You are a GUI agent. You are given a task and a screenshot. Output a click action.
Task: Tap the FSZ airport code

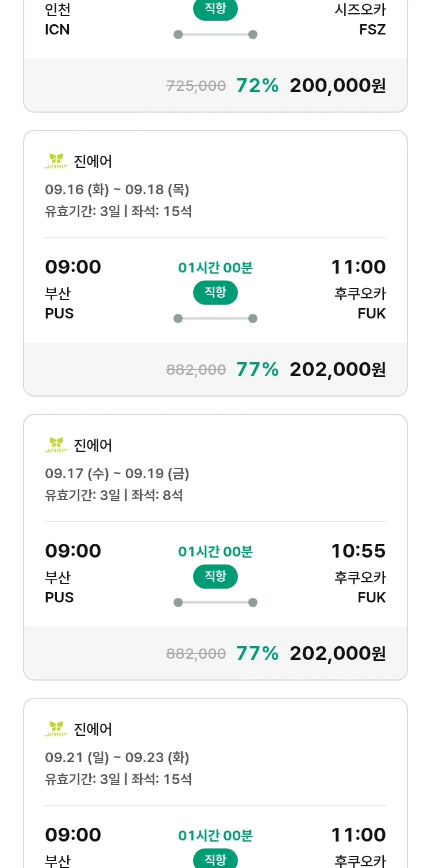[x=372, y=29]
